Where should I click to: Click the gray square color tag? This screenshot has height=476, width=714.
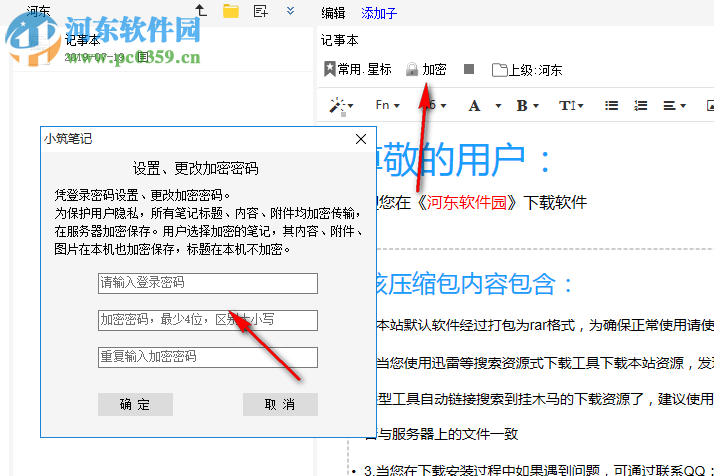pos(469,69)
